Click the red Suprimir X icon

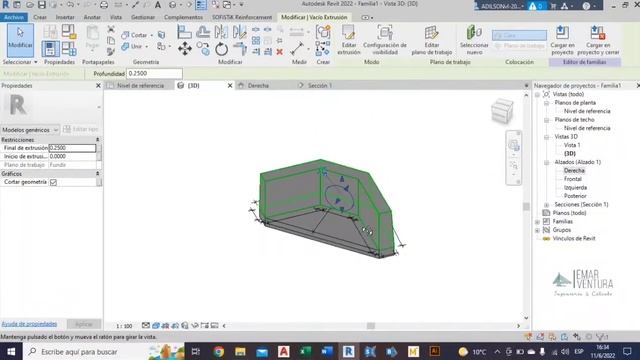[280, 52]
